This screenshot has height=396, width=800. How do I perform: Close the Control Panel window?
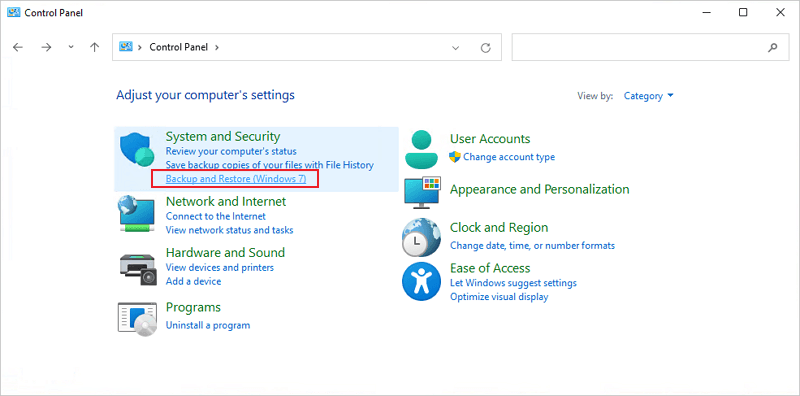(780, 13)
